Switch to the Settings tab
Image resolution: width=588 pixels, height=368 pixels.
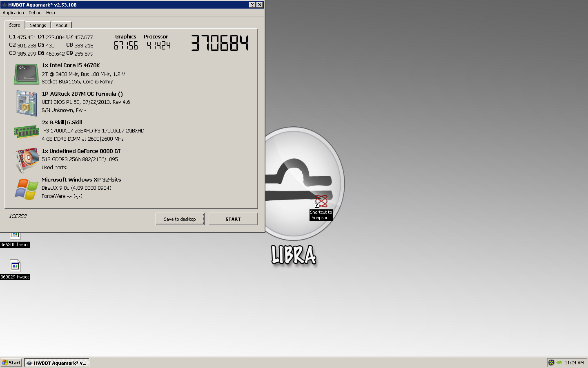tap(38, 25)
